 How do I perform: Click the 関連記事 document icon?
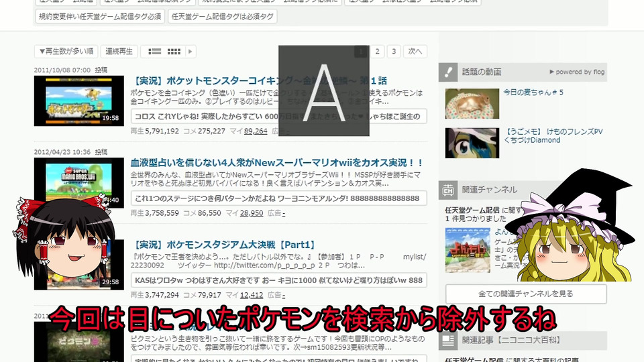click(x=447, y=341)
